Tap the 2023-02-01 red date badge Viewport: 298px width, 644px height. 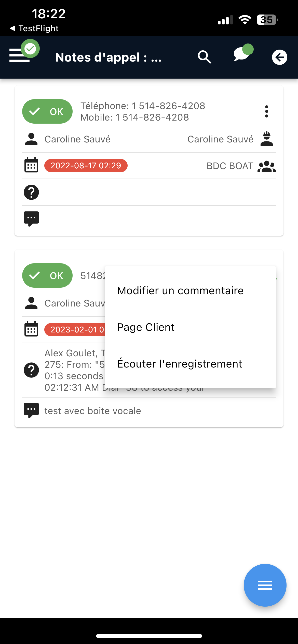[75, 330]
